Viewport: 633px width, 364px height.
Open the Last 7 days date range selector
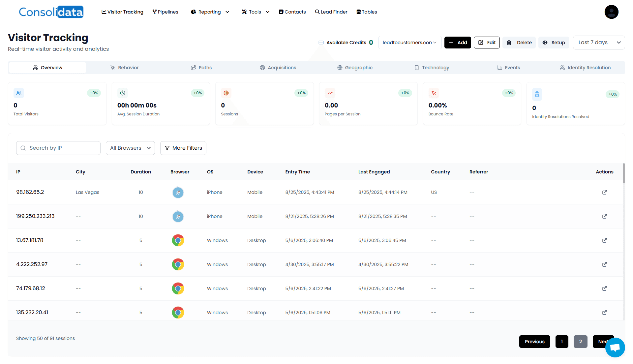pos(599,42)
